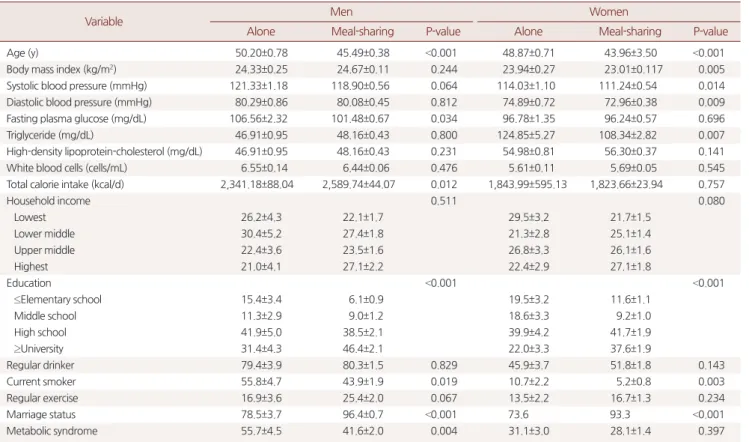Click the age value "50.20±0.78"
Screen dimensions: 749x442
pyautogui.click(x=261, y=53)
